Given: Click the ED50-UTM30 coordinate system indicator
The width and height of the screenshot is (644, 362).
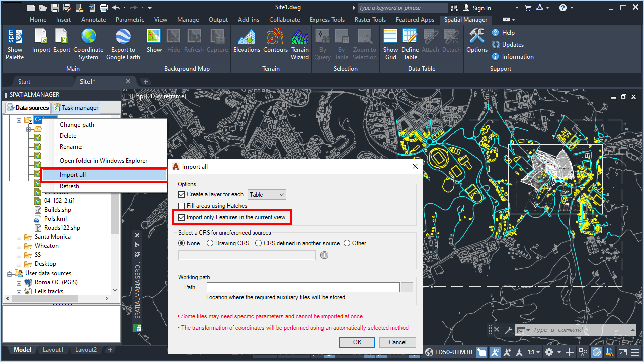Looking at the screenshot, I should pyautogui.click(x=449, y=352).
